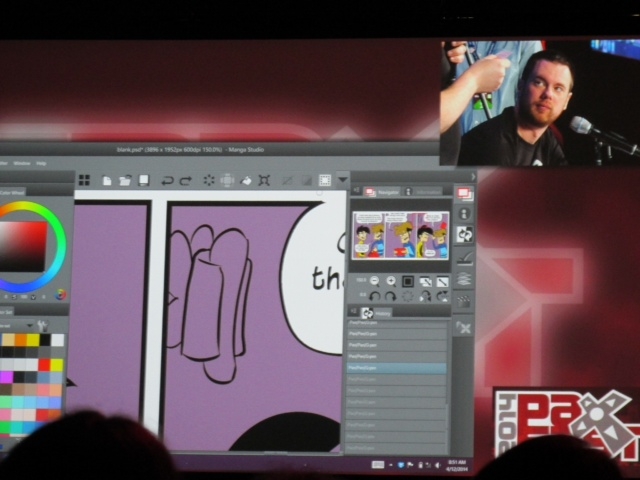Click the Scale/Rotate transform icon
The height and width of the screenshot is (480, 640).
264,181
